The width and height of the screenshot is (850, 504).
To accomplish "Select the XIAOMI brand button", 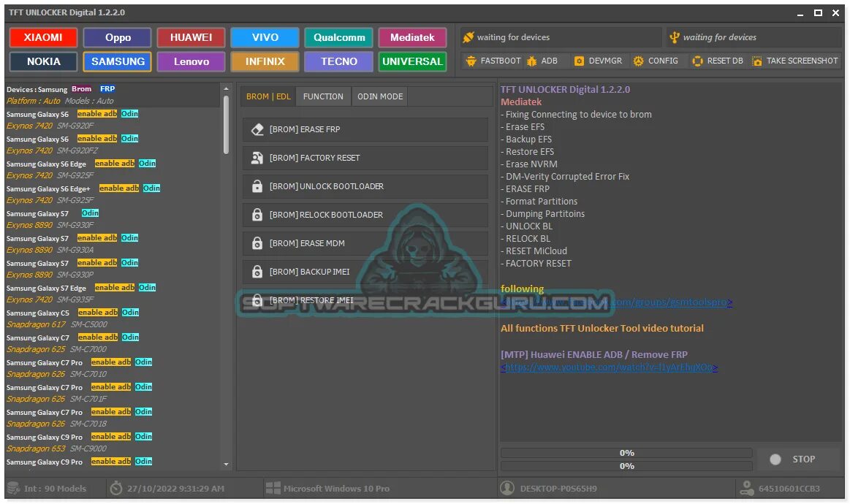I will click(x=43, y=37).
